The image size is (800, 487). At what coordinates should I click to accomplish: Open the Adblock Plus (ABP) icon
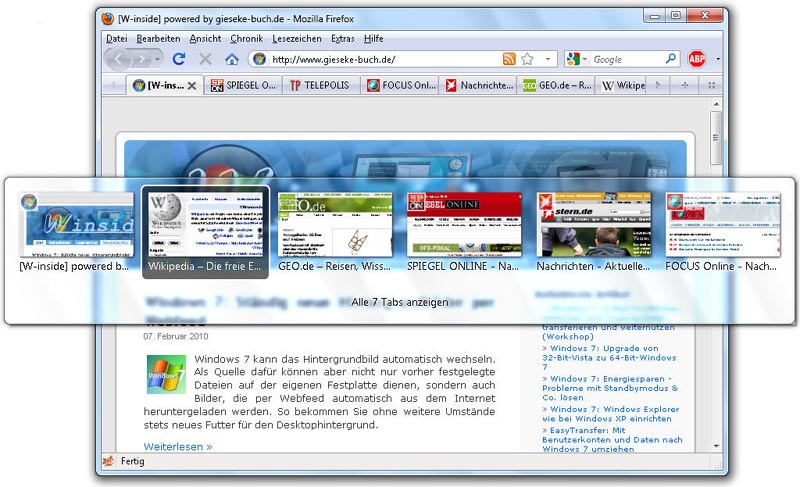pos(698,60)
